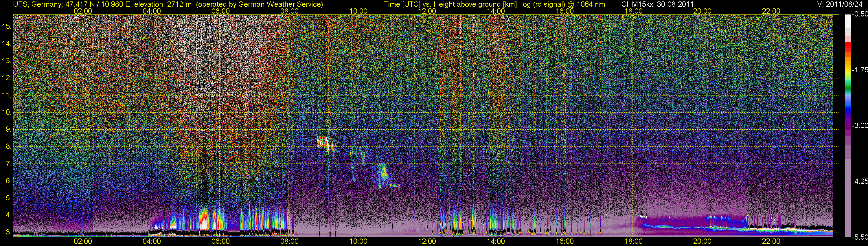Click the color scale value "-0.50"

click(860, 14)
